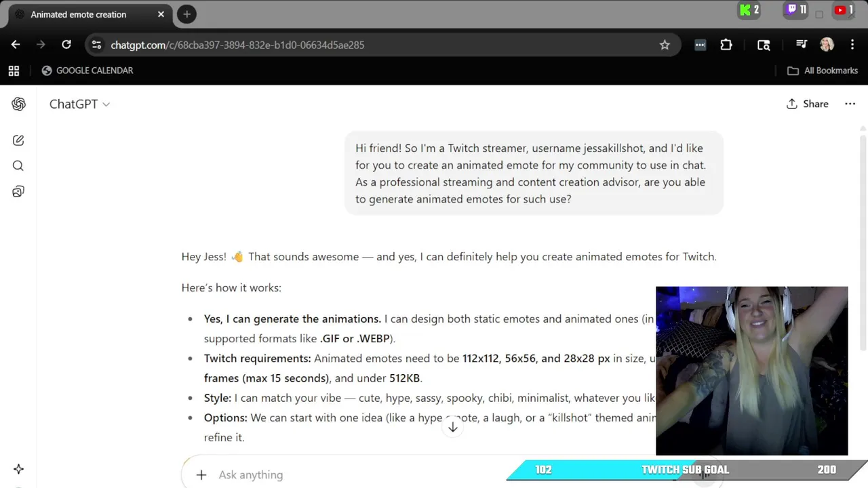Jump to bottom with down arrow button
The height and width of the screenshot is (488, 868).
tap(453, 427)
